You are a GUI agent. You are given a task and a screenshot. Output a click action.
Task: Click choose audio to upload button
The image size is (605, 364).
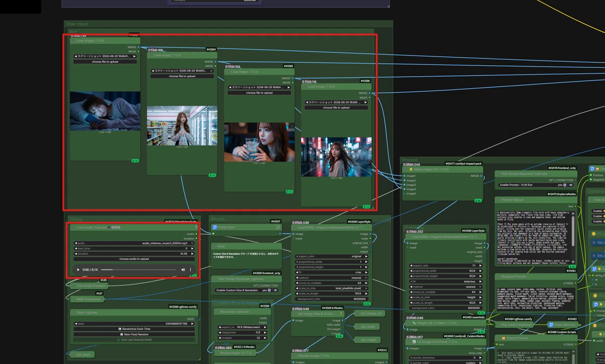pos(134,259)
